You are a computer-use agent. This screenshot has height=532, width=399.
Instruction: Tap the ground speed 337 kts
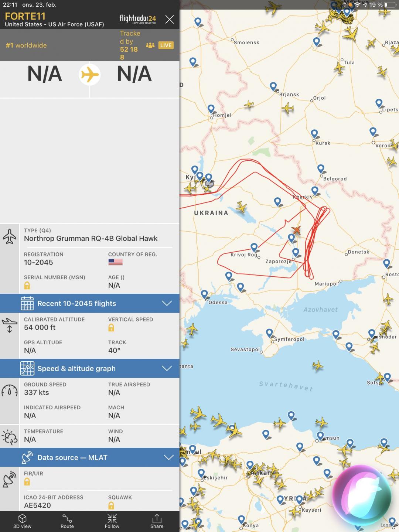37,392
